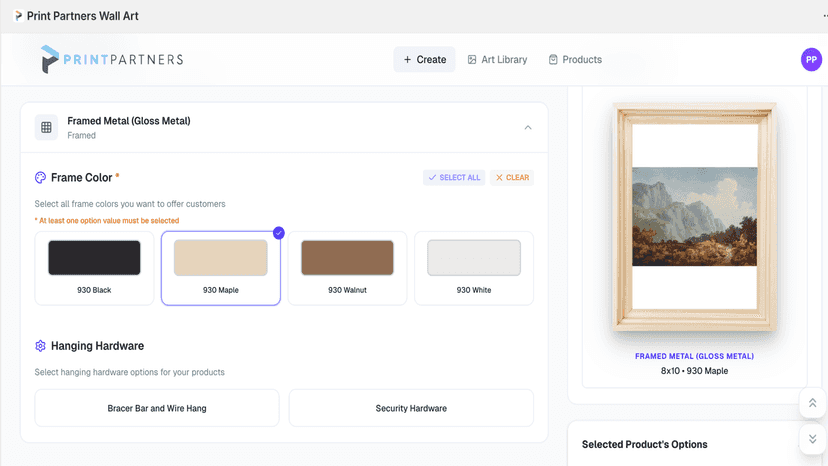Select the Security Hardware option
Screen dimensions: 828x466
click(x=411, y=408)
